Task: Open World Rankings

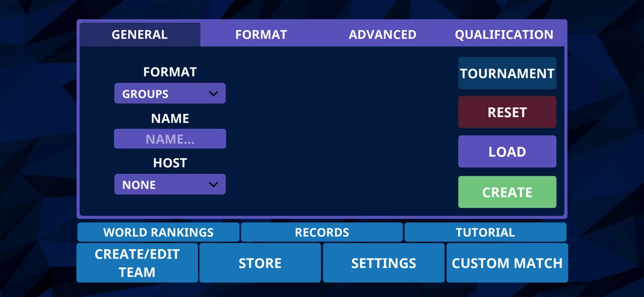Action: [x=158, y=233]
